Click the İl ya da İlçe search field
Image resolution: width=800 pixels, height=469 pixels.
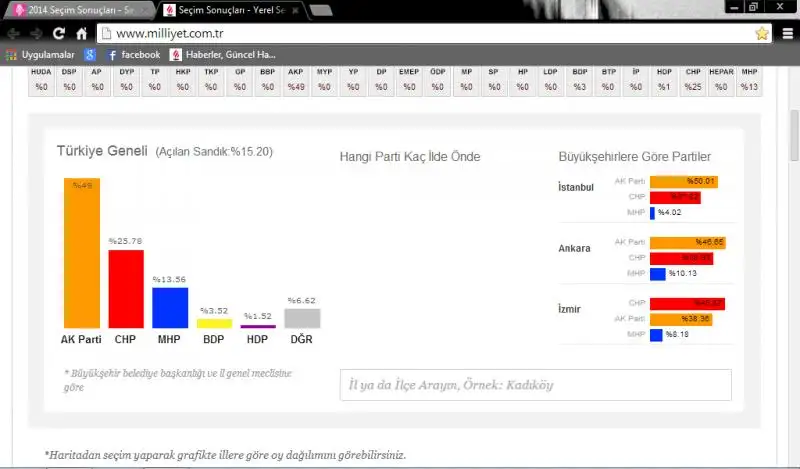click(x=535, y=385)
